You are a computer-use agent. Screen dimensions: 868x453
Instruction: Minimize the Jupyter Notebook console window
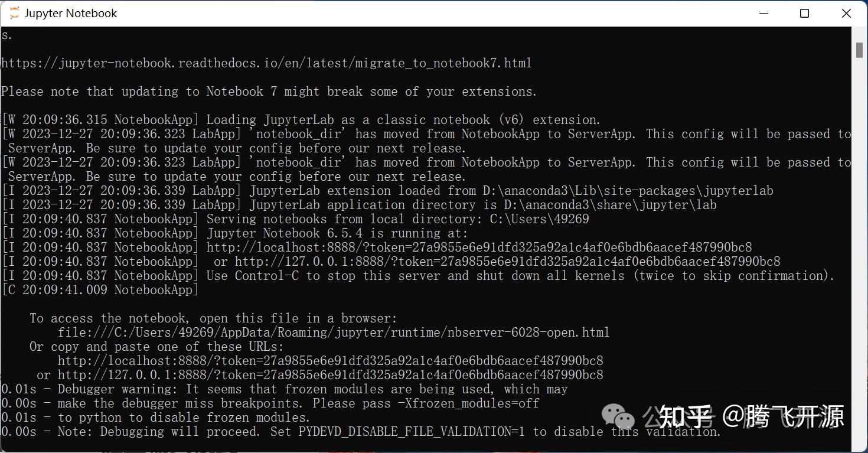(762, 13)
